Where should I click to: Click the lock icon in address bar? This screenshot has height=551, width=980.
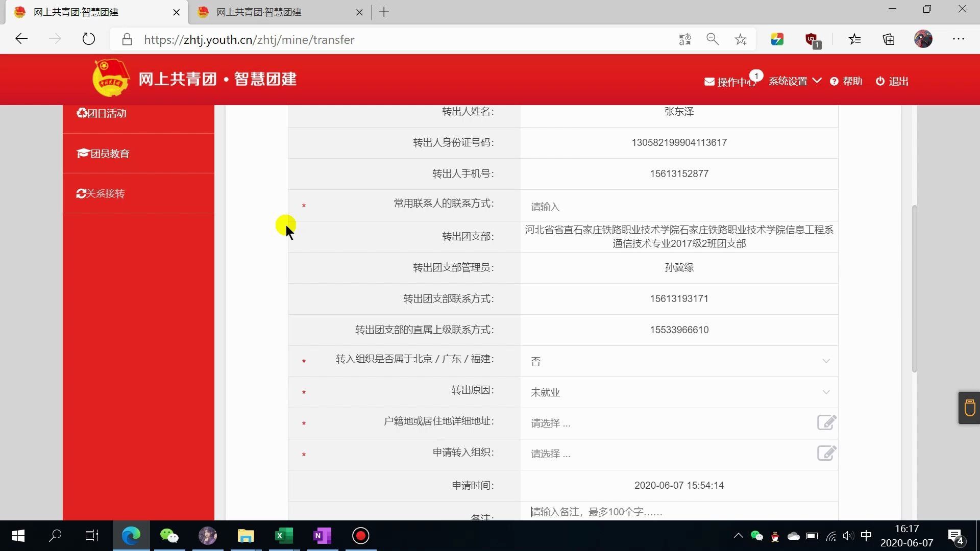pyautogui.click(x=127, y=39)
